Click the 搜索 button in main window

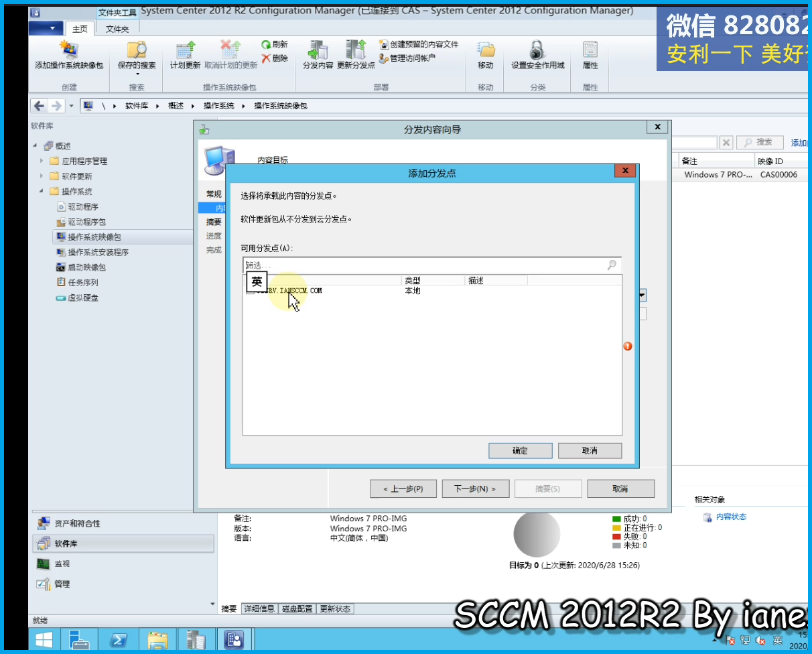(761, 142)
